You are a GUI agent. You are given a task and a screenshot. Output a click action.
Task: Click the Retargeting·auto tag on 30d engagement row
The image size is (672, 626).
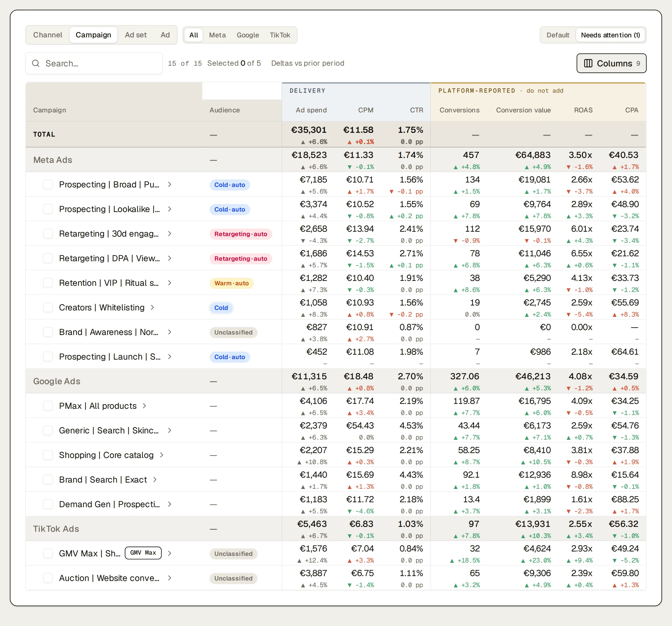tap(241, 234)
